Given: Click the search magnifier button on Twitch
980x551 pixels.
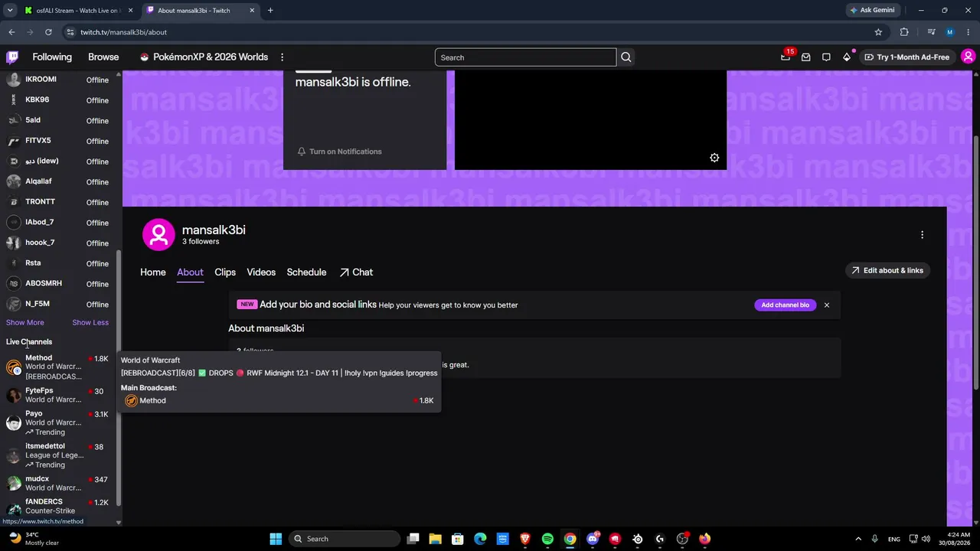Looking at the screenshot, I should pos(626,57).
